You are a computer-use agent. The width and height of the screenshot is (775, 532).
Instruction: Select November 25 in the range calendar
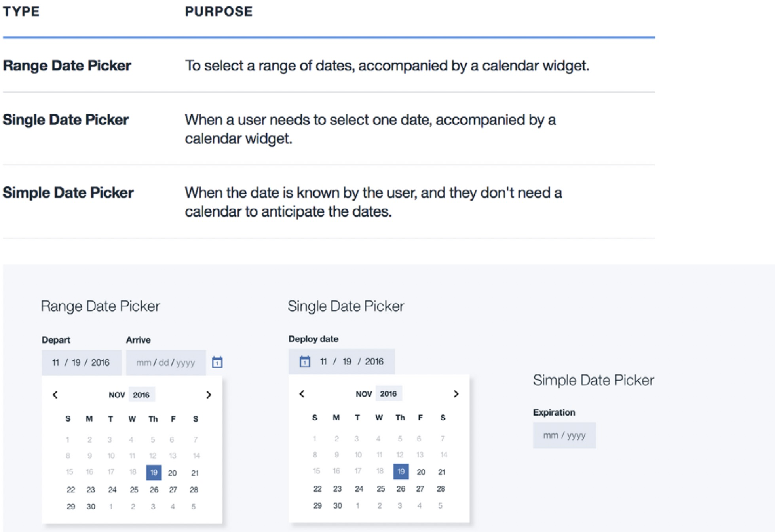point(134,490)
